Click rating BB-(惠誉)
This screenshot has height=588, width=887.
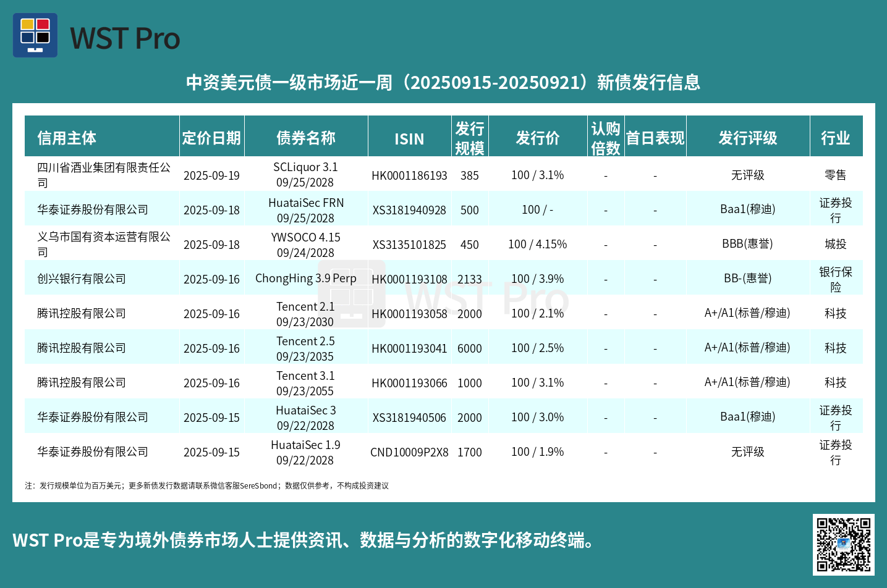748,279
